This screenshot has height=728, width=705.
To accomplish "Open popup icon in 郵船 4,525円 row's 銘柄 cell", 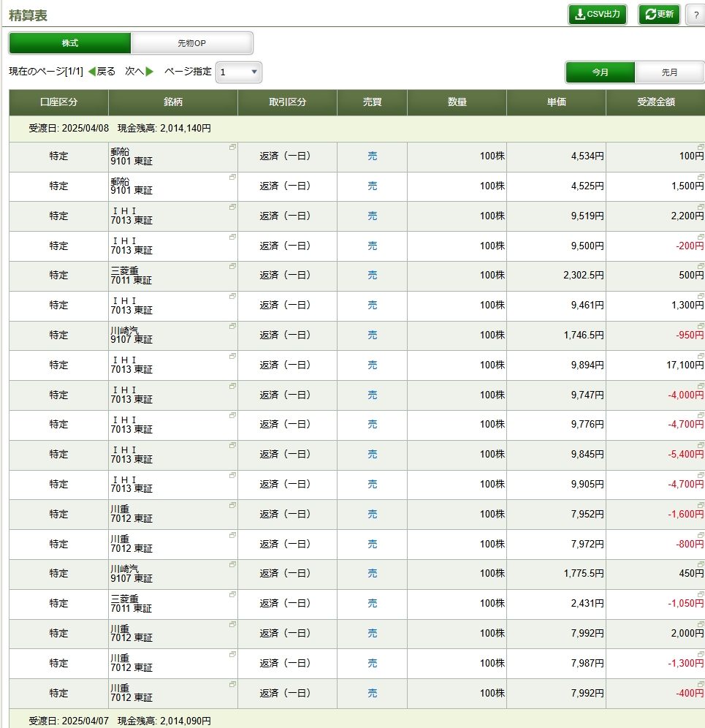I will coord(232,177).
